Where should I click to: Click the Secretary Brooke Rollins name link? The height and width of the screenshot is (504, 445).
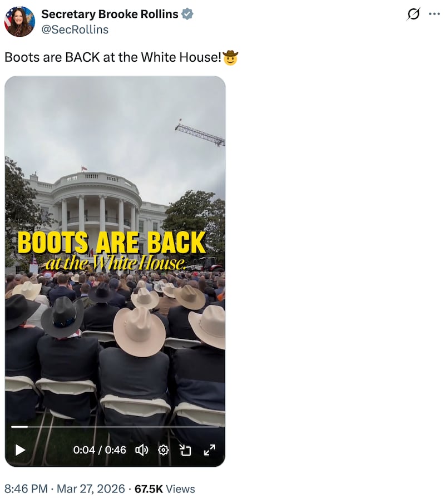point(110,14)
